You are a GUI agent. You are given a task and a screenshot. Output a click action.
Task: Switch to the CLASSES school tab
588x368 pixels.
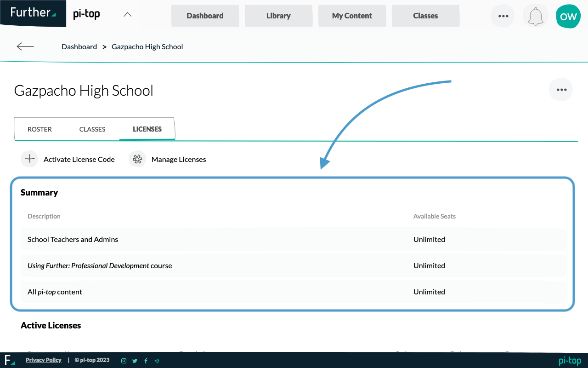tap(92, 129)
